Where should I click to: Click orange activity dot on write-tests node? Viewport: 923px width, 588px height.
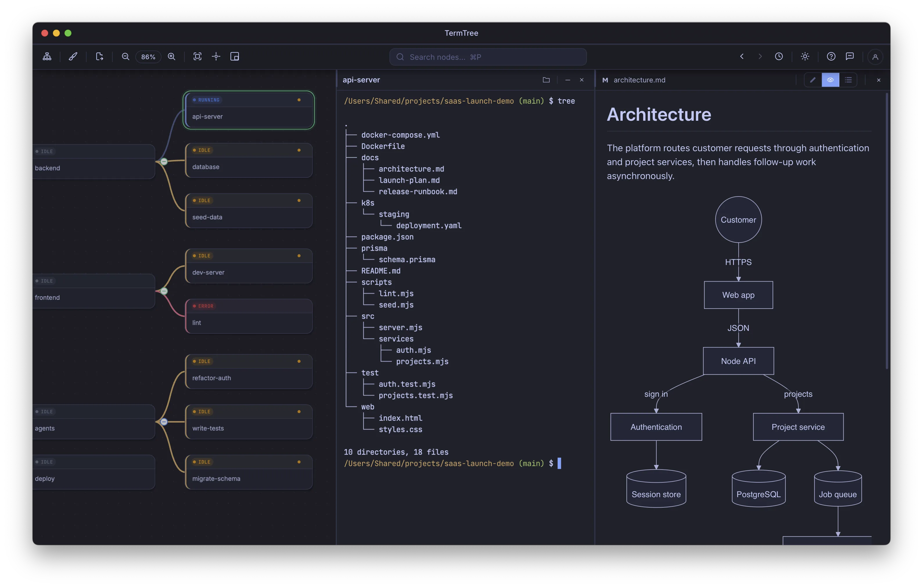coord(299,412)
